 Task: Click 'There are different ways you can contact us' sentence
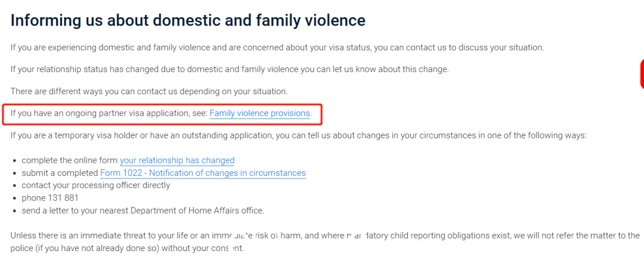point(150,91)
